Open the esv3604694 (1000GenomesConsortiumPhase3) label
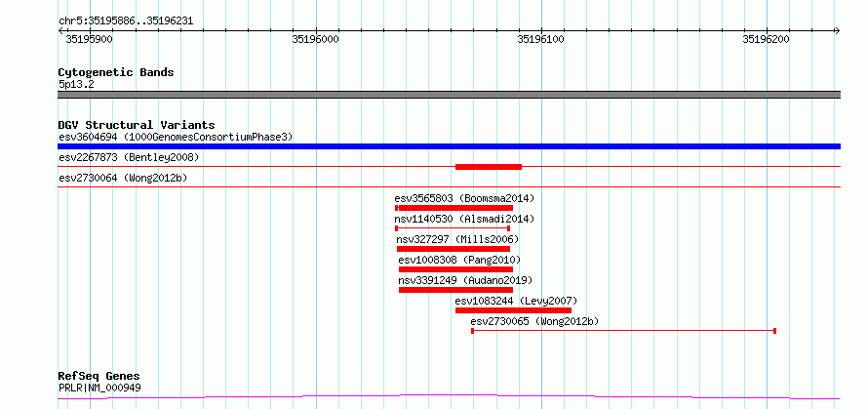This screenshot has width=868, height=409. pyautogui.click(x=176, y=137)
